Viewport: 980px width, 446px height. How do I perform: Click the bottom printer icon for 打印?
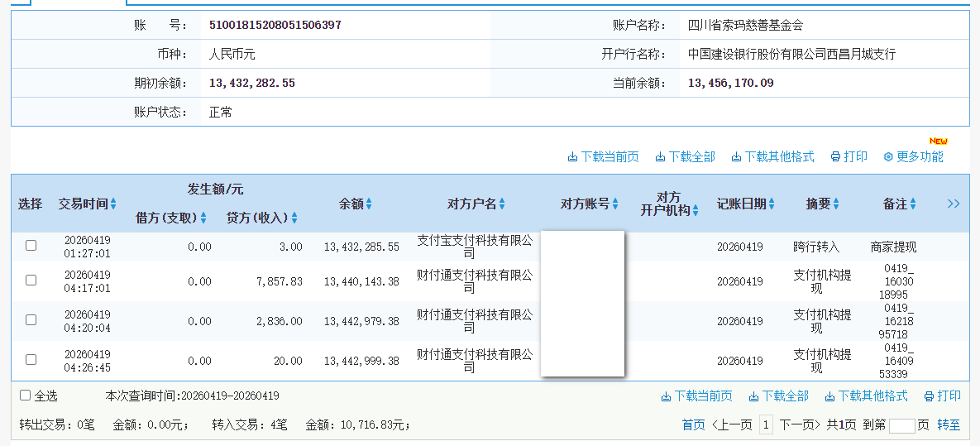tap(929, 396)
